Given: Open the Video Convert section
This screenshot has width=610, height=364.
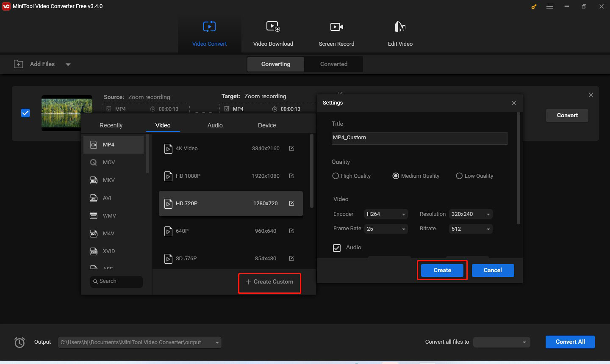Looking at the screenshot, I should click(209, 34).
